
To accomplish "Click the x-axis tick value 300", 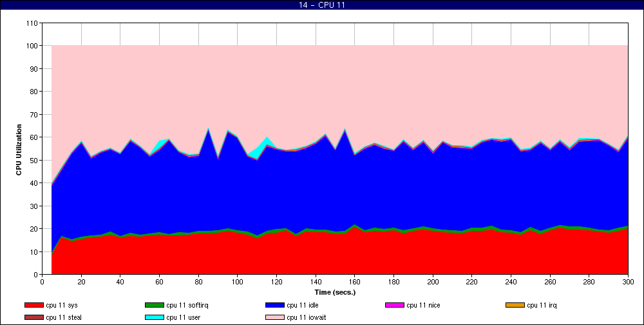I will (x=628, y=282).
